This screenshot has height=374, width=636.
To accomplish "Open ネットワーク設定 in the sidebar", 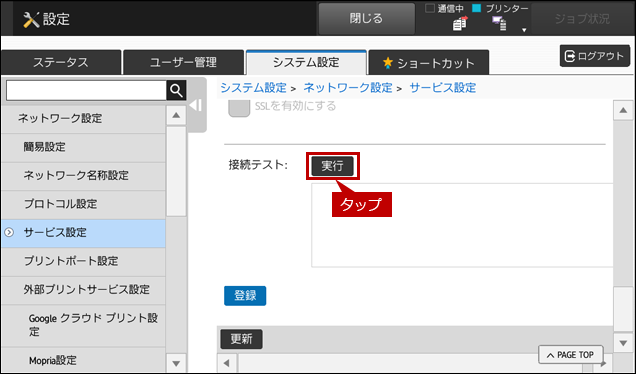I will 83,118.
